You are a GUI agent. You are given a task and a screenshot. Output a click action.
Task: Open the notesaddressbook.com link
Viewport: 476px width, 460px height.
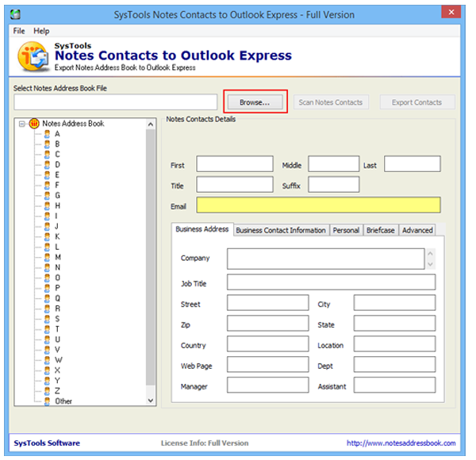[x=401, y=443]
